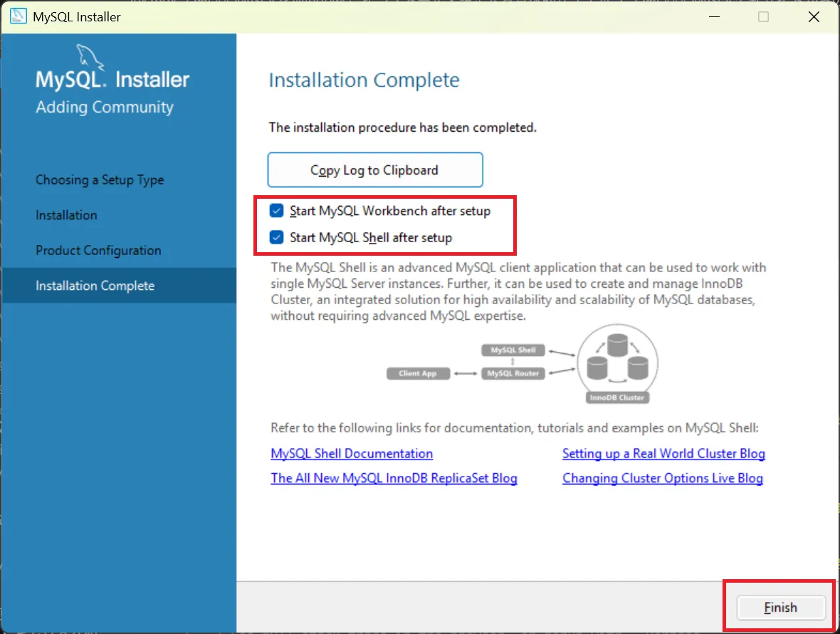Click the Client App box in the diagram
The image size is (840, 634).
(418, 373)
